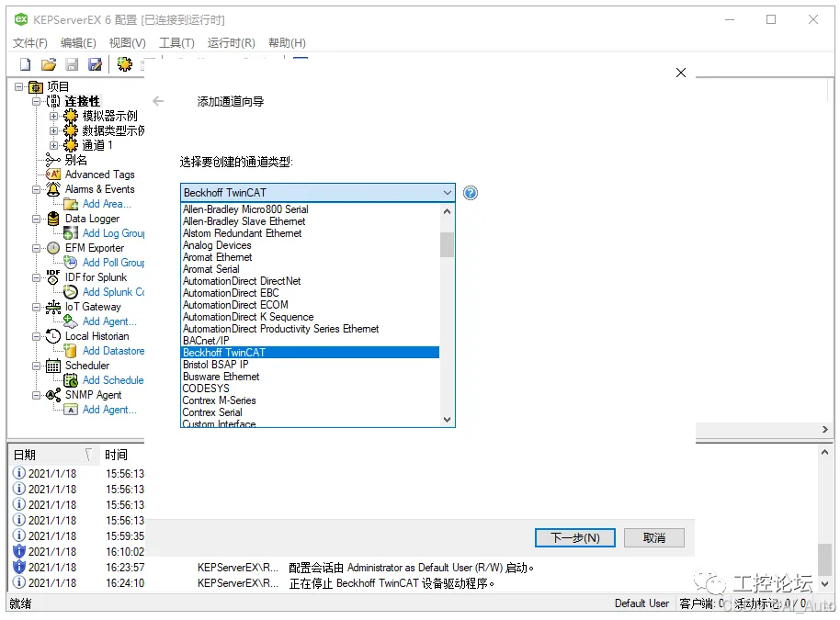The height and width of the screenshot is (620, 840).
Task: Select Contrex M-Series driver
Action: click(x=311, y=400)
